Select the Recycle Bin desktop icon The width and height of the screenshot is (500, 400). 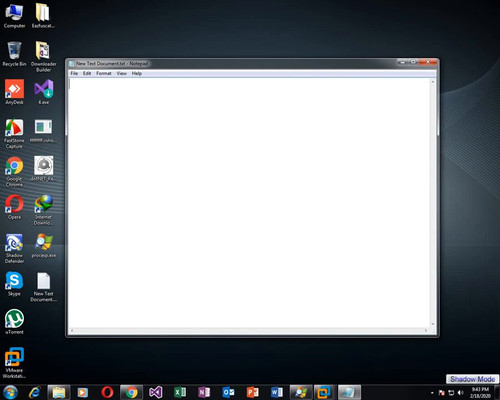[14, 54]
